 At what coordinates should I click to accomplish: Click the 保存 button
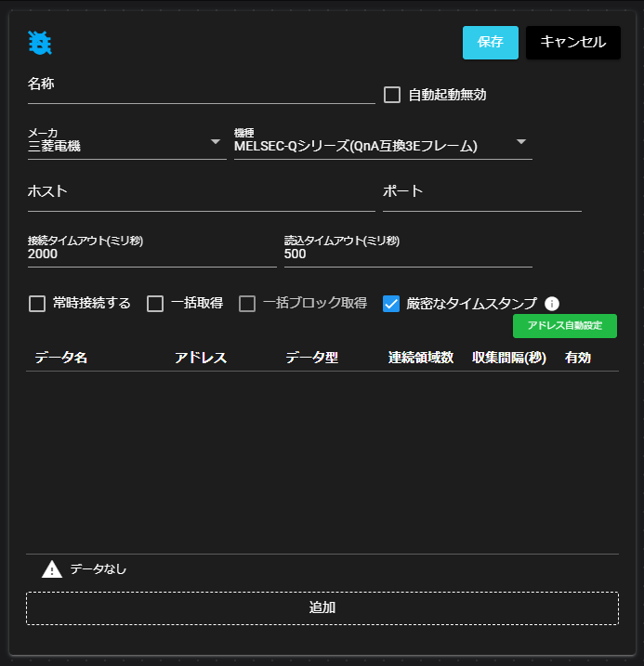(491, 42)
